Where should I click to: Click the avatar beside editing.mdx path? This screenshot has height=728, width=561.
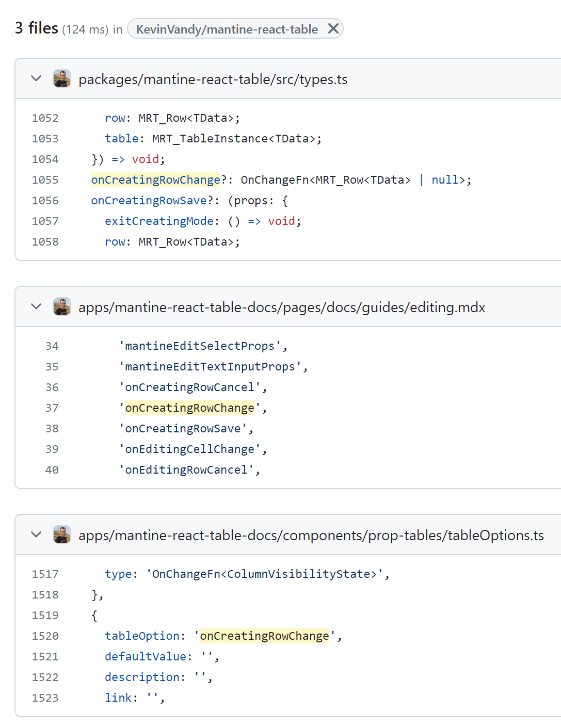point(62,307)
